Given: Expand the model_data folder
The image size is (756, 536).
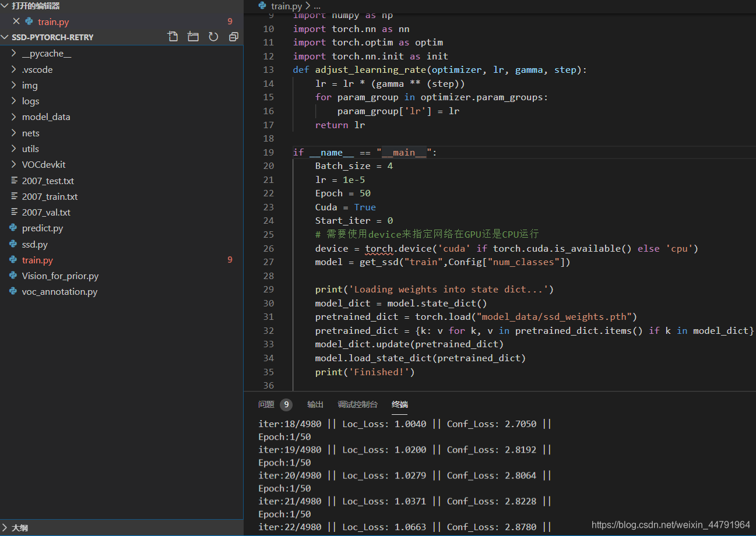Looking at the screenshot, I should (x=14, y=117).
